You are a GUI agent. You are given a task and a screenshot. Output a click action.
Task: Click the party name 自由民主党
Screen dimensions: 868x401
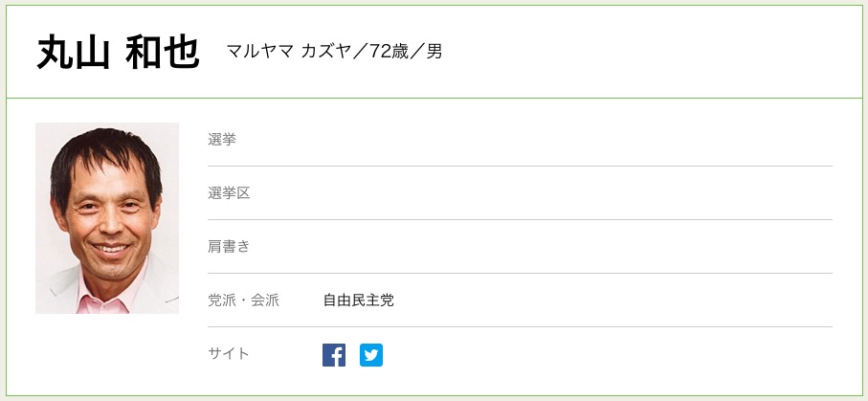358,301
